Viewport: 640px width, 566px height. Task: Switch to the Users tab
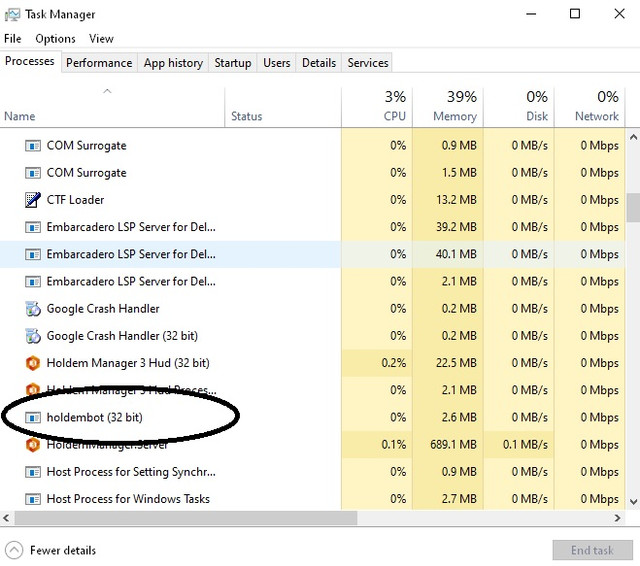tap(277, 63)
